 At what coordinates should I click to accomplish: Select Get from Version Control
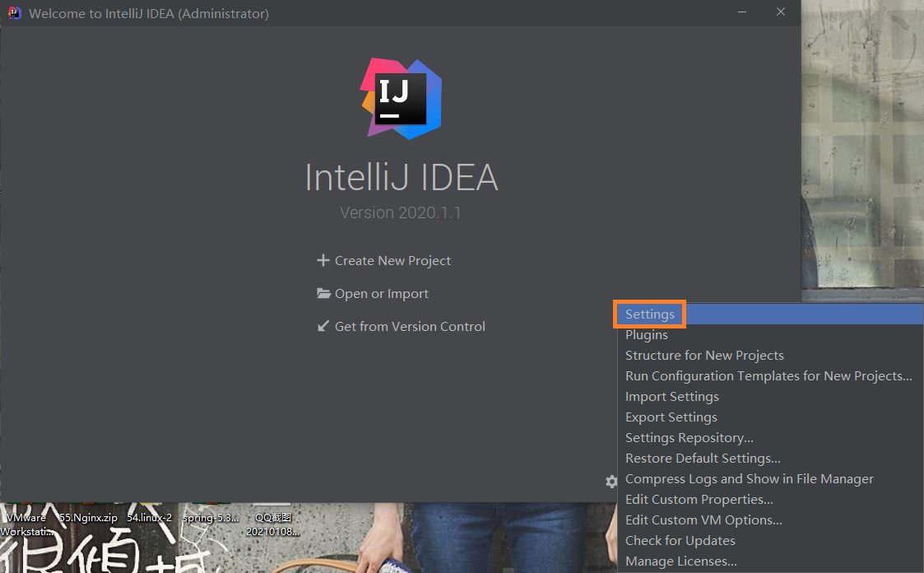pos(410,327)
